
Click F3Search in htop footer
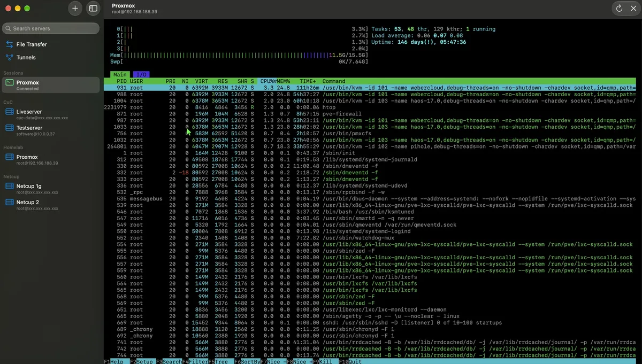[169, 361]
